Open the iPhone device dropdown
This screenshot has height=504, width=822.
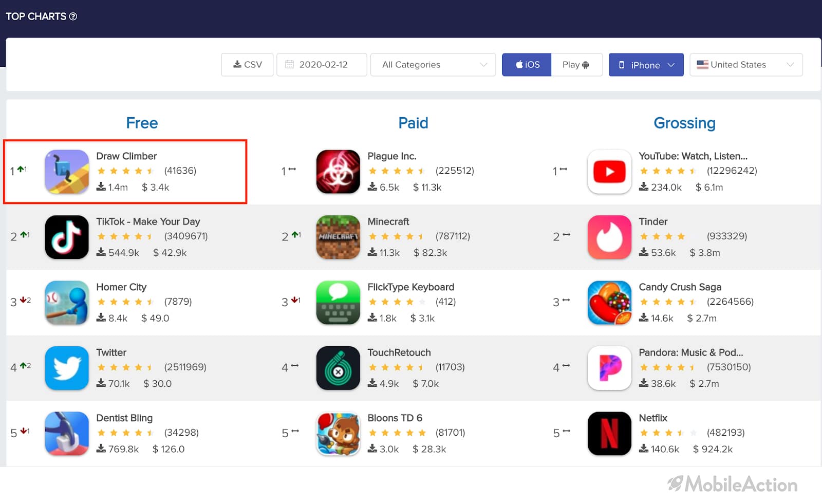pos(646,65)
